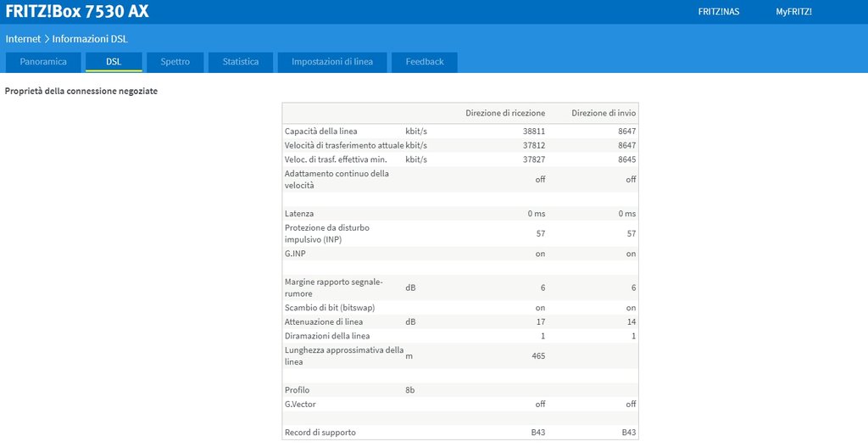Click the Capacità della linea row label
The image size is (868, 447).
coord(321,131)
